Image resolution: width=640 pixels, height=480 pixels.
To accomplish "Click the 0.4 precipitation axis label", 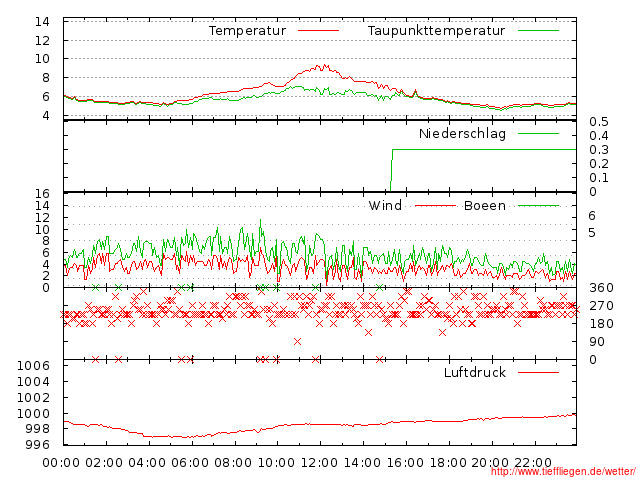I will (x=599, y=136).
